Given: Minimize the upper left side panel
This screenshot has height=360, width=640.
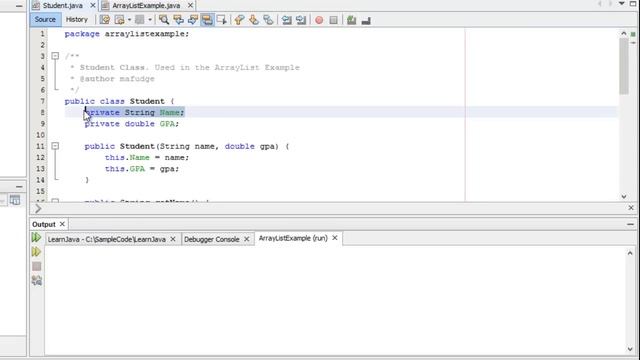Looking at the screenshot, I should (19, 6).
